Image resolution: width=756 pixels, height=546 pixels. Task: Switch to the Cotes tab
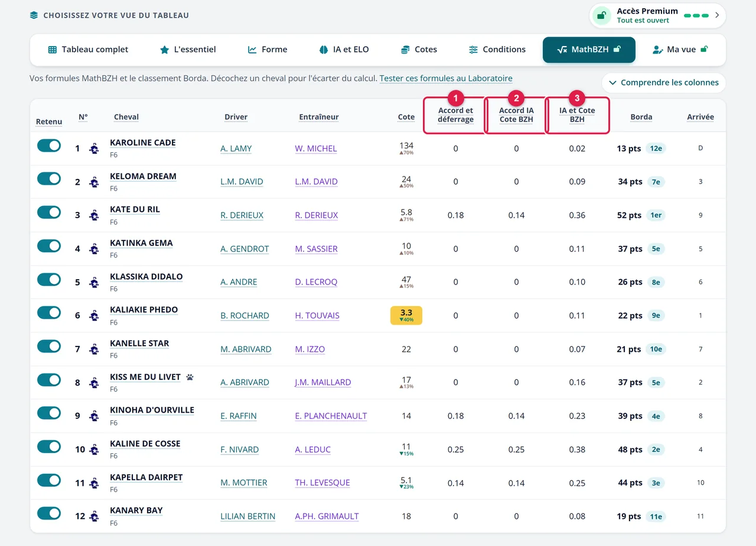[419, 50]
